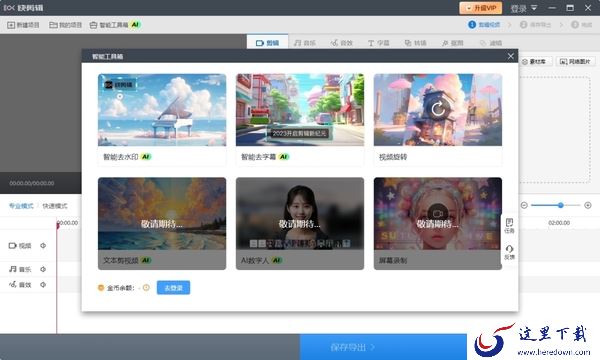The width and height of the screenshot is (600, 360).
Task: Select 专业模式 professional mode
Action: coord(21,206)
